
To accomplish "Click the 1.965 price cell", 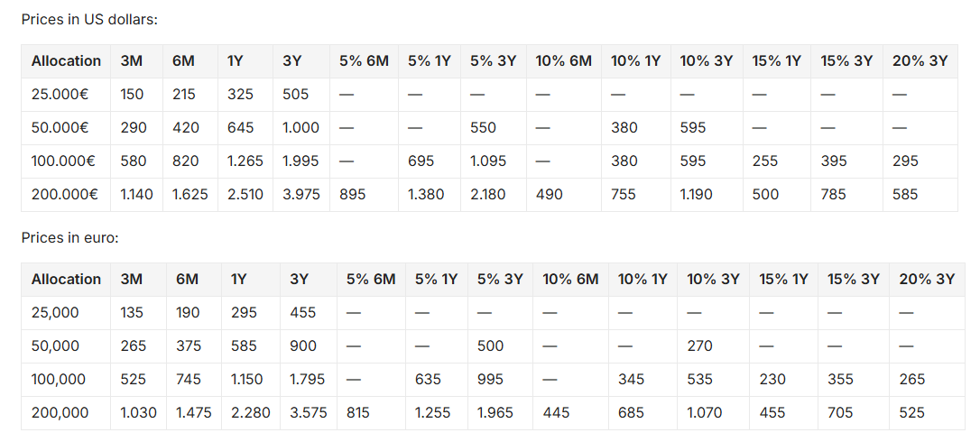I will pos(495,412).
